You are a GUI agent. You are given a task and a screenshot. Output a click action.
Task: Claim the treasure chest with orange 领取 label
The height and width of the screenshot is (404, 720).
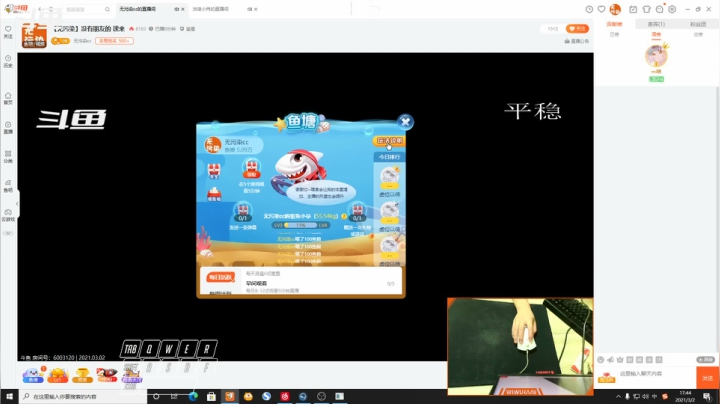click(251, 168)
